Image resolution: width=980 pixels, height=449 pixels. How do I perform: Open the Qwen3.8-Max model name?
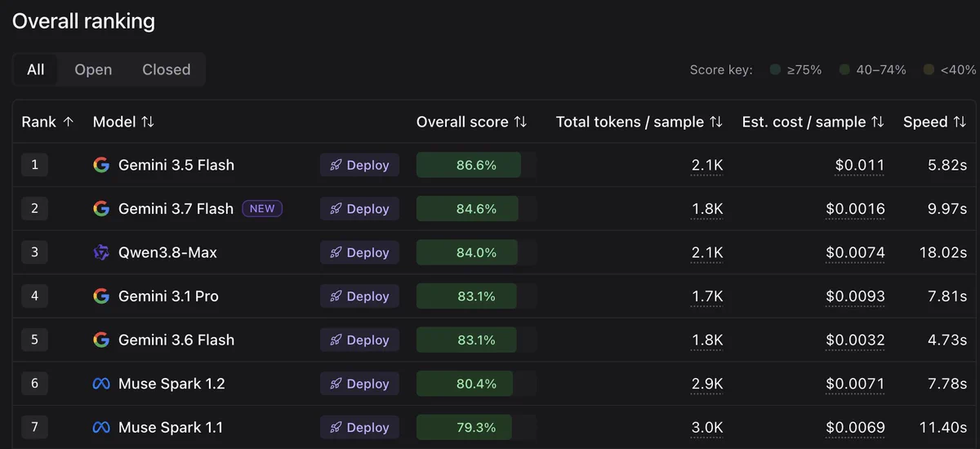(167, 252)
